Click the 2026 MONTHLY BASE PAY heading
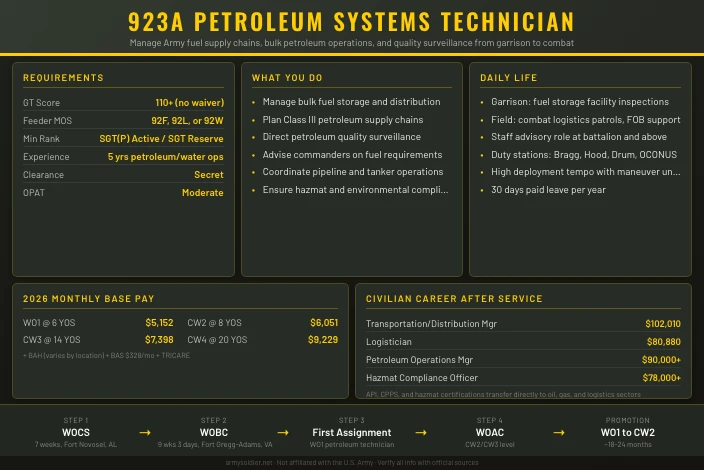 [88, 299]
